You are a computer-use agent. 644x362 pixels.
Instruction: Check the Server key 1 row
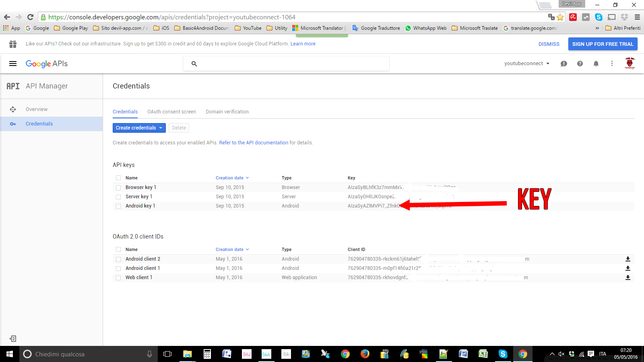[118, 197]
